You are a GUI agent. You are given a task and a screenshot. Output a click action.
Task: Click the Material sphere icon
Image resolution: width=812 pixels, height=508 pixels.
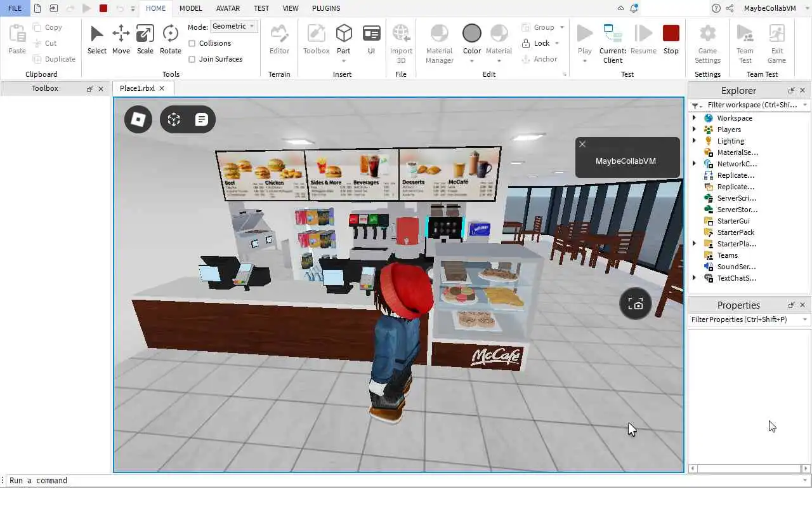coord(499,33)
